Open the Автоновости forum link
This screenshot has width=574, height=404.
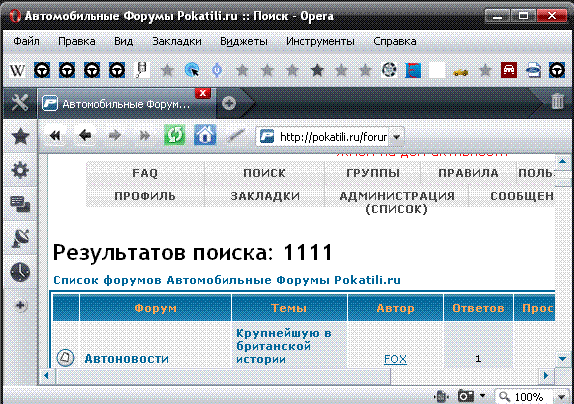coord(127,359)
